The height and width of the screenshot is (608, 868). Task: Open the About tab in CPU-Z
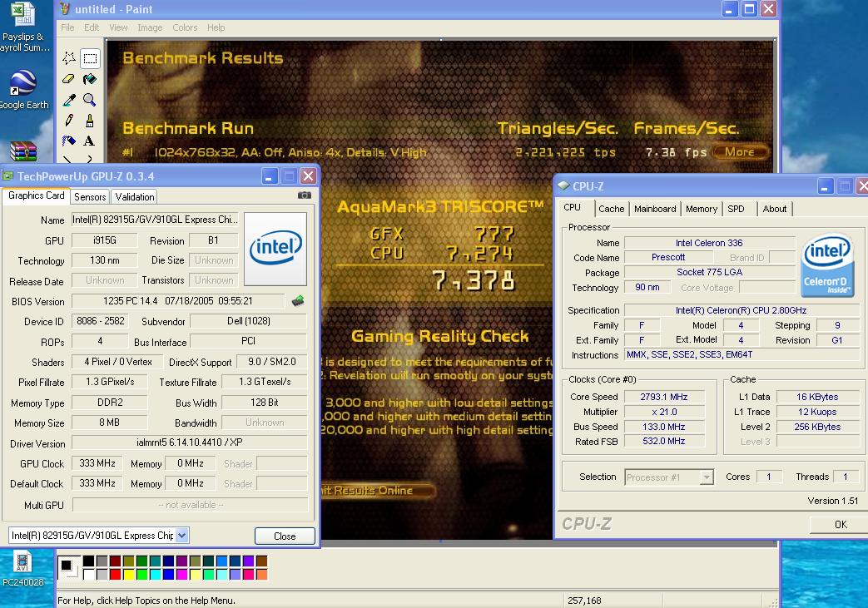[x=775, y=209]
